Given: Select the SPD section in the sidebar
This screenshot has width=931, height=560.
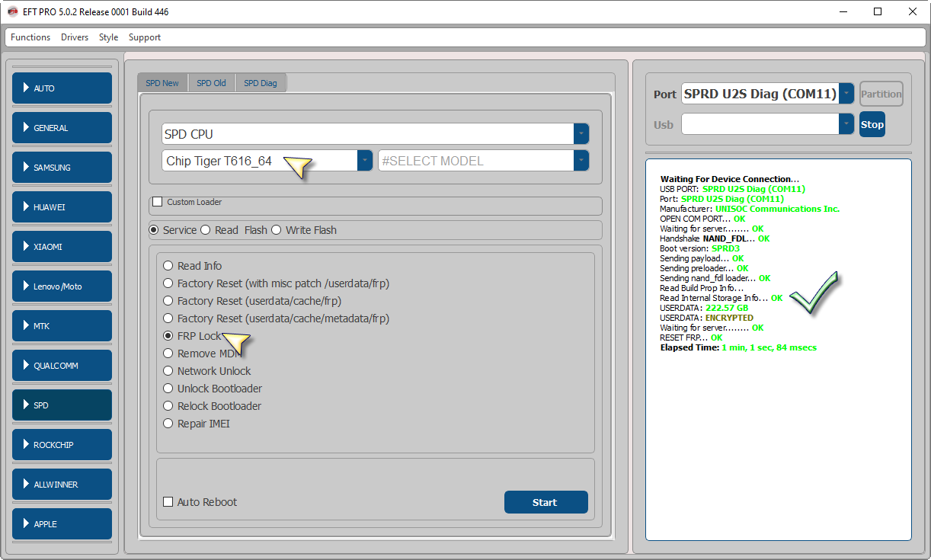Looking at the screenshot, I should 62,405.
